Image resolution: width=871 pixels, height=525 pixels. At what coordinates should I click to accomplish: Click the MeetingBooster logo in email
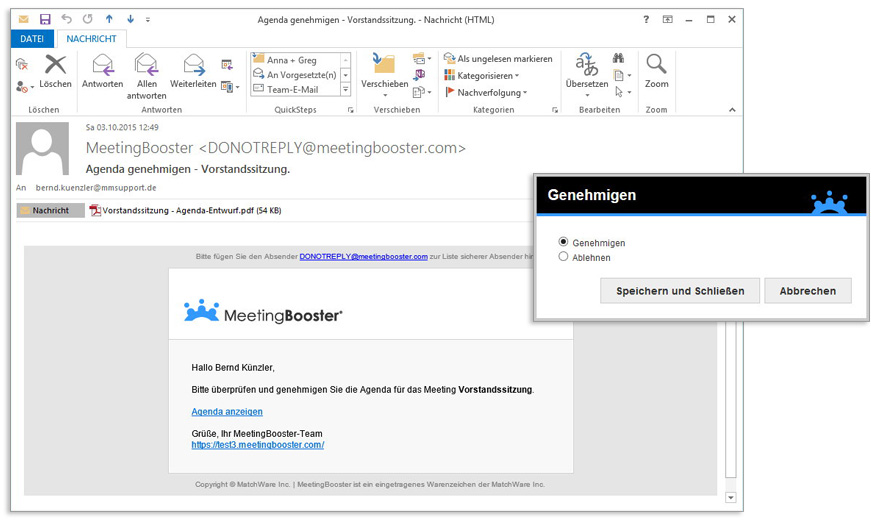tap(263, 312)
